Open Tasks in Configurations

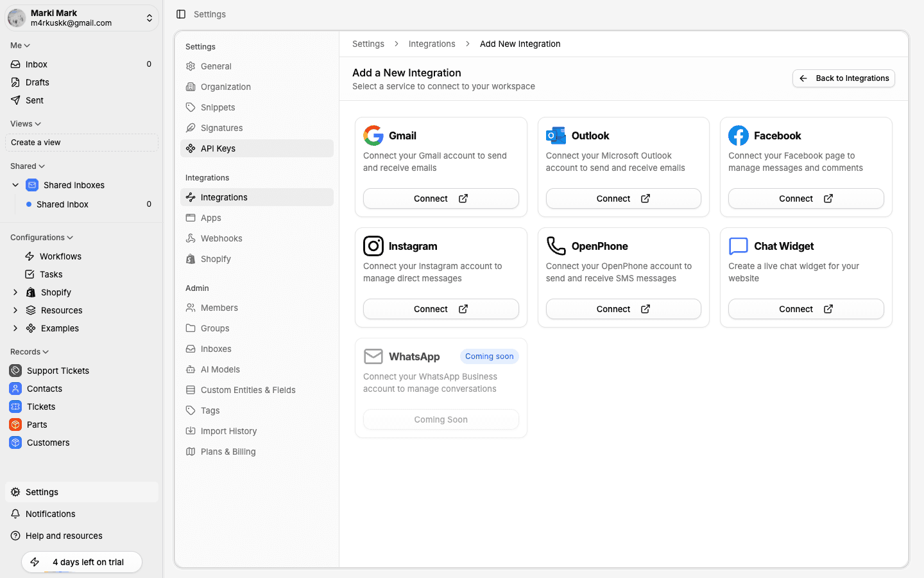point(51,274)
